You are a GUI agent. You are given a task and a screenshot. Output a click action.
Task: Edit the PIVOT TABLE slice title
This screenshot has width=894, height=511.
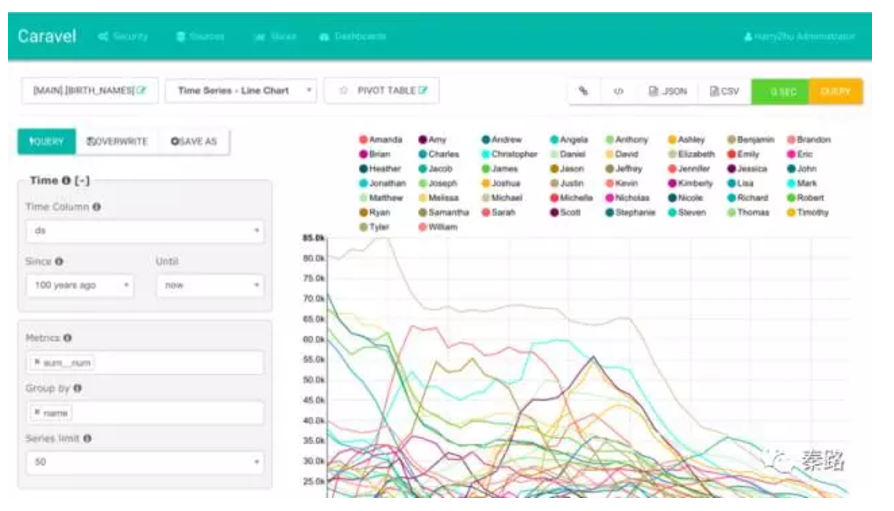click(x=422, y=90)
